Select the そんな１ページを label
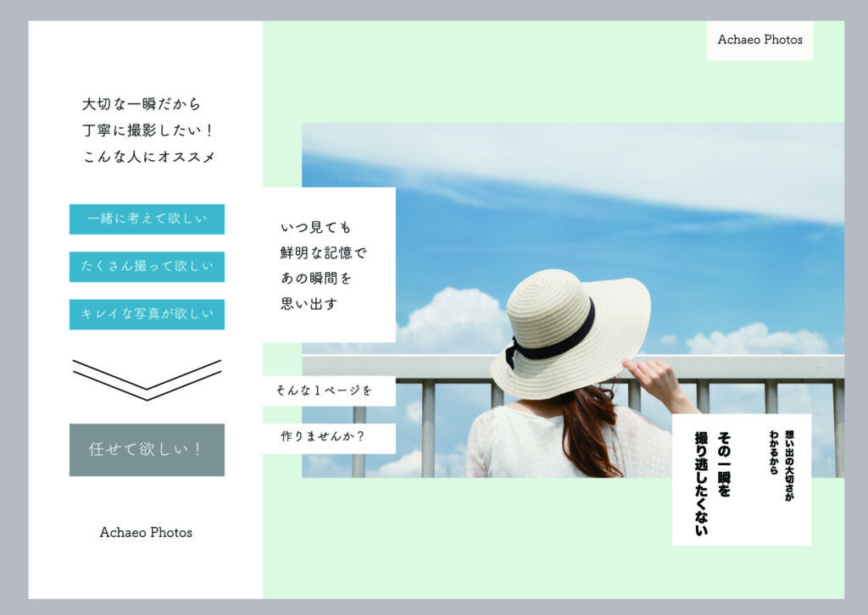868x615 pixels. coord(328,391)
